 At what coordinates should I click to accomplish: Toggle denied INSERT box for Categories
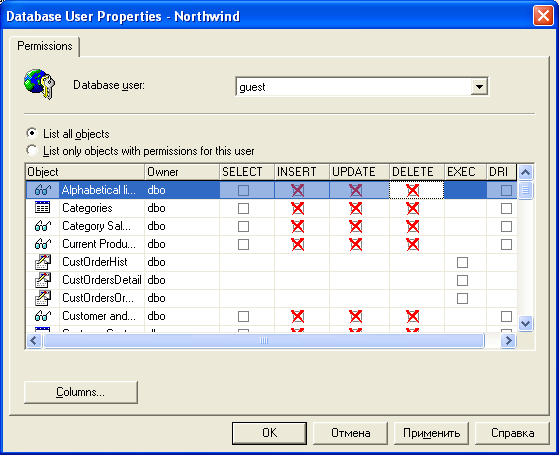(298, 208)
